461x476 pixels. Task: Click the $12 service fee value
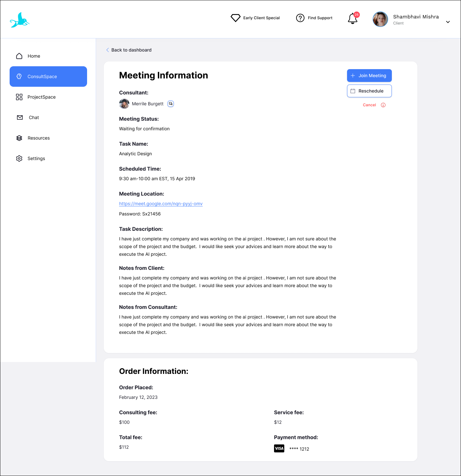(x=278, y=422)
